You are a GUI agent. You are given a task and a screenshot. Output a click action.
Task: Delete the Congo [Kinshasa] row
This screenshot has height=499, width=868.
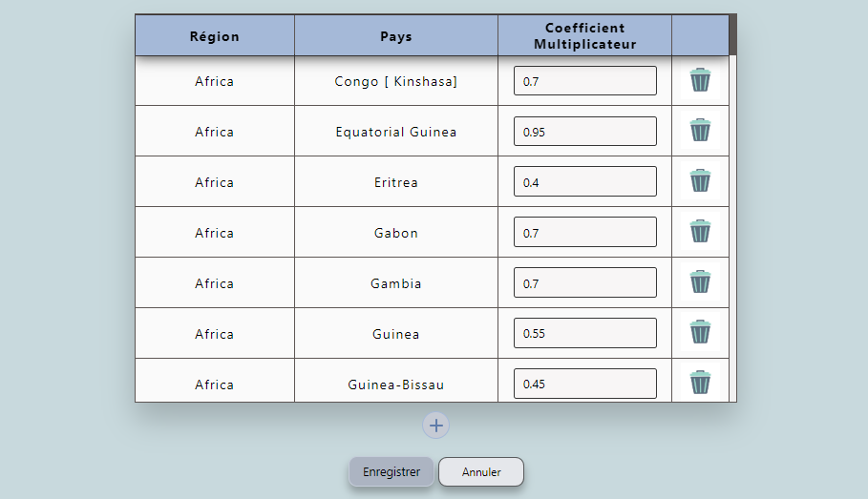(x=700, y=80)
